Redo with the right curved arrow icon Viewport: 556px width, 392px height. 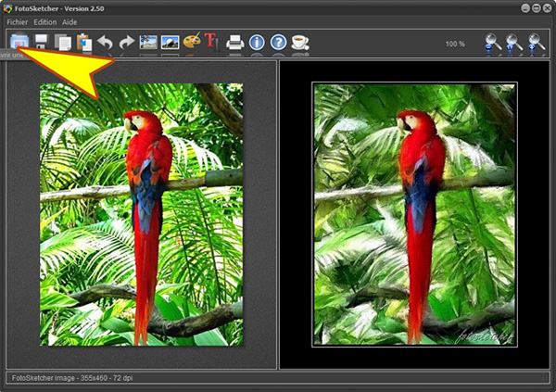pyautogui.click(x=127, y=42)
